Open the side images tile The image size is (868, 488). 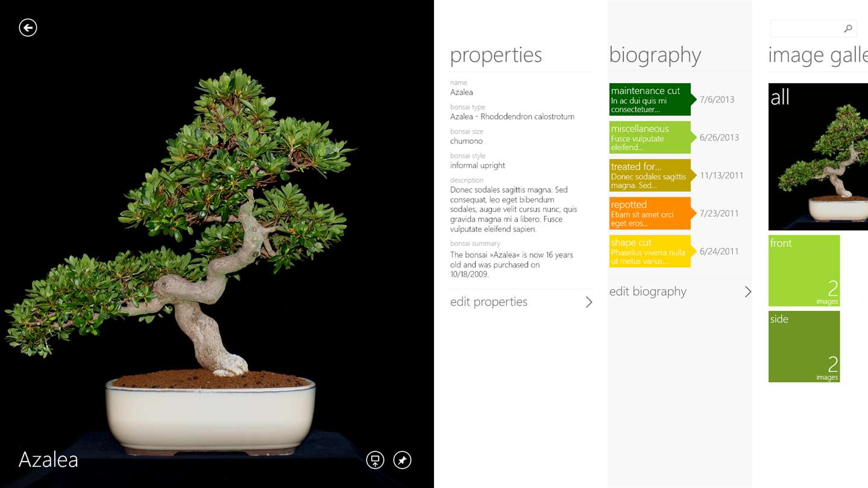pyautogui.click(x=804, y=346)
